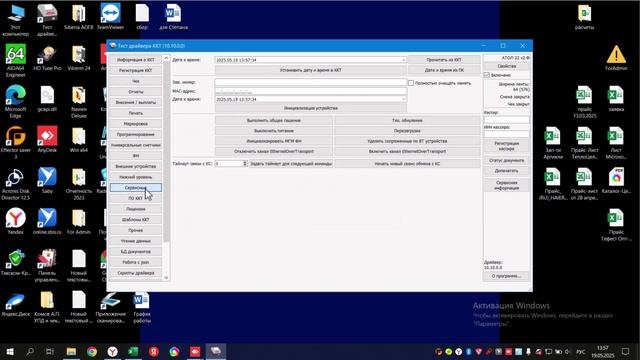Toggle the Включено checkbox

487,75
